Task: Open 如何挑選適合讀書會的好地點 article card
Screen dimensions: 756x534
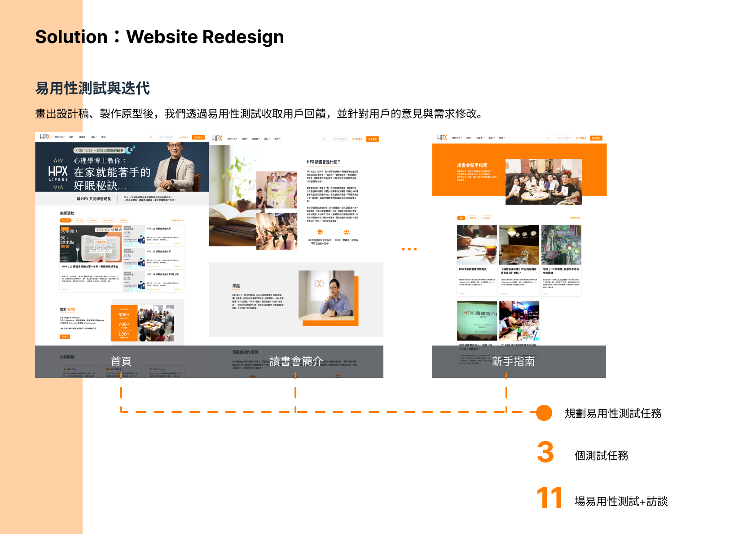Action: tap(519, 260)
